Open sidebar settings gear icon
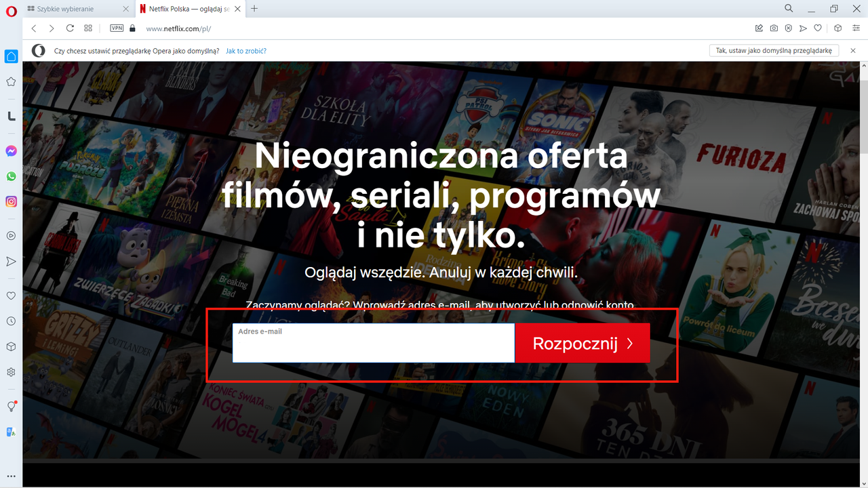The width and height of the screenshot is (868, 488). pyautogui.click(x=11, y=371)
